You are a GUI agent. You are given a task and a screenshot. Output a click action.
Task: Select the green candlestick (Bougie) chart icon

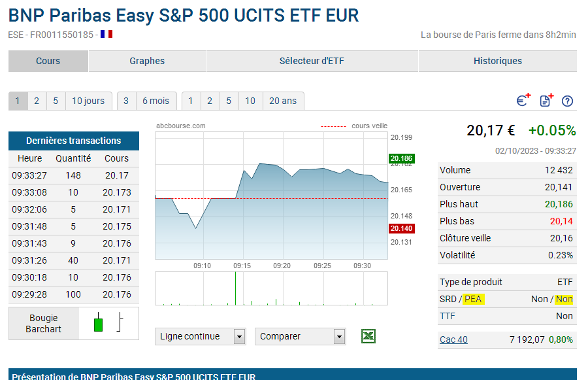tap(98, 323)
